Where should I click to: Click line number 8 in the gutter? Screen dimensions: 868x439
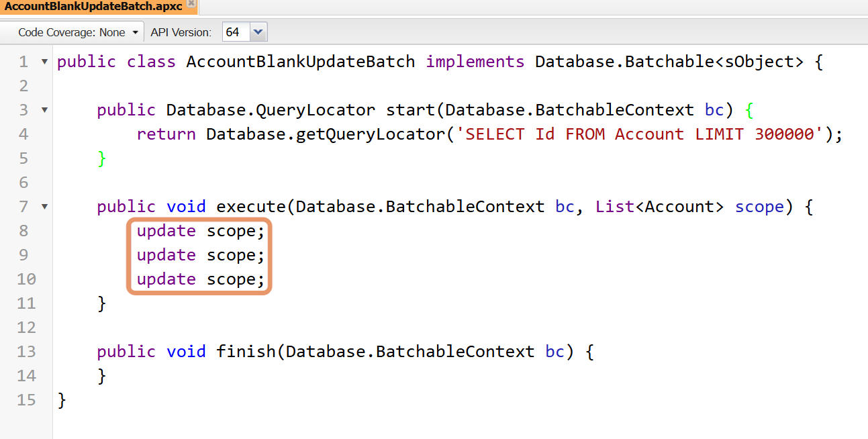pos(23,231)
